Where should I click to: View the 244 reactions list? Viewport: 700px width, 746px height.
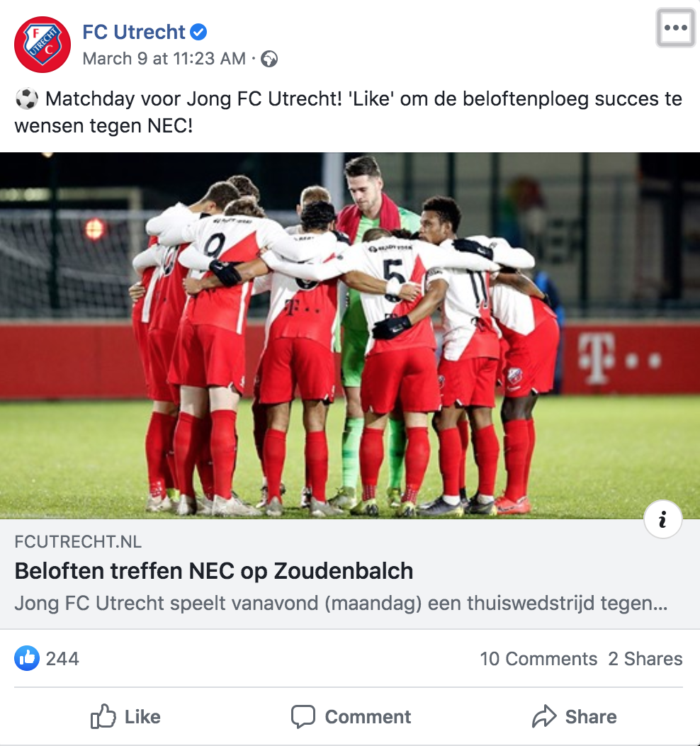pos(62,658)
